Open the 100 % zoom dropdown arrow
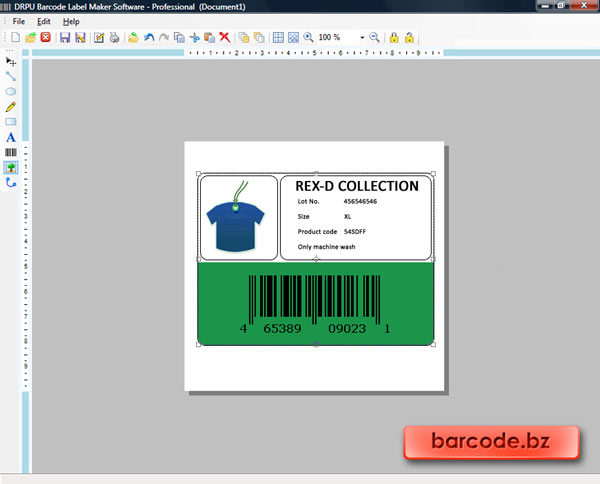The image size is (600, 484). (x=362, y=37)
